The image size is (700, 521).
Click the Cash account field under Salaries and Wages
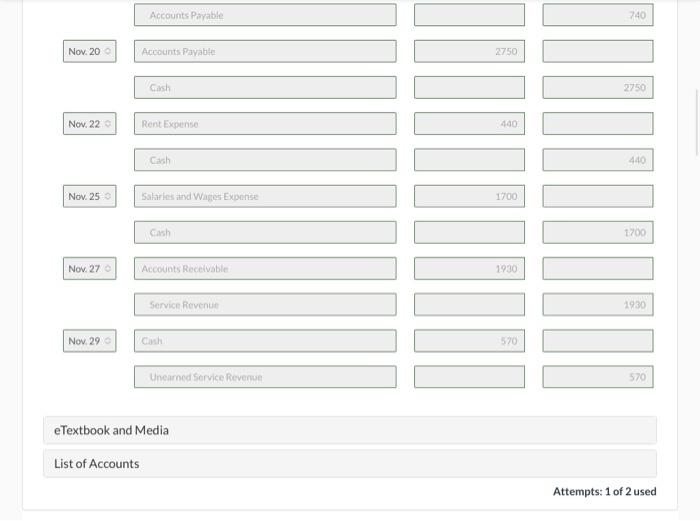pyautogui.click(x=265, y=233)
